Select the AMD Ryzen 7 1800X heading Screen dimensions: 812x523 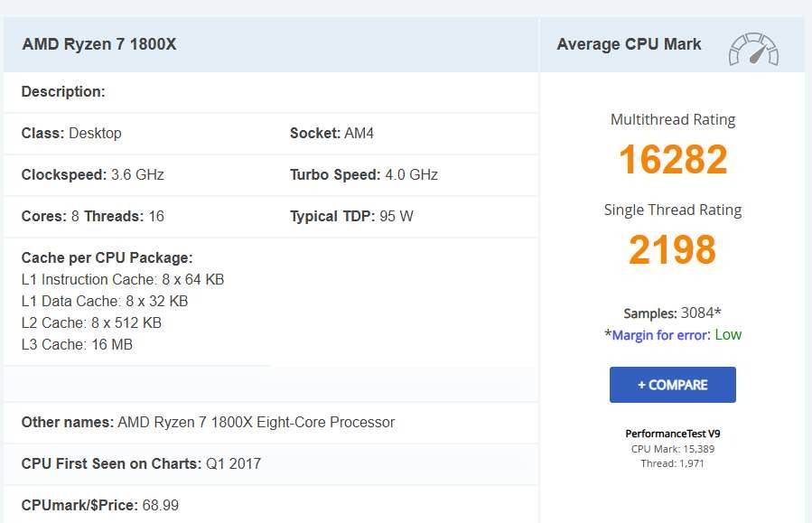[x=99, y=44]
